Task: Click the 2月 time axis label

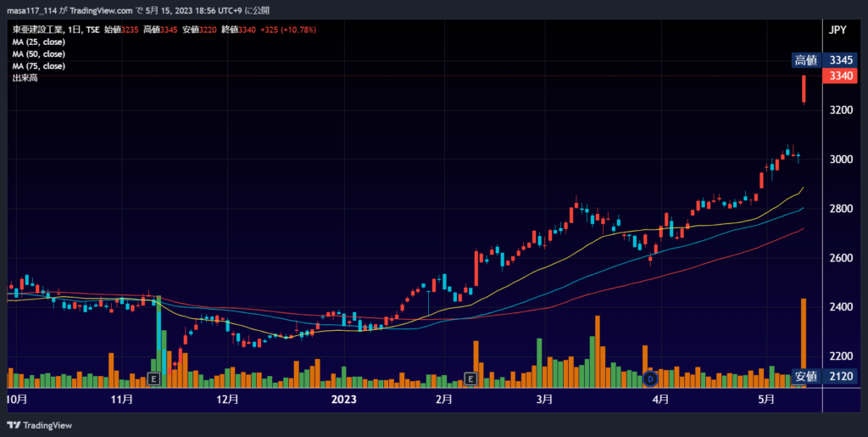Action: (444, 400)
